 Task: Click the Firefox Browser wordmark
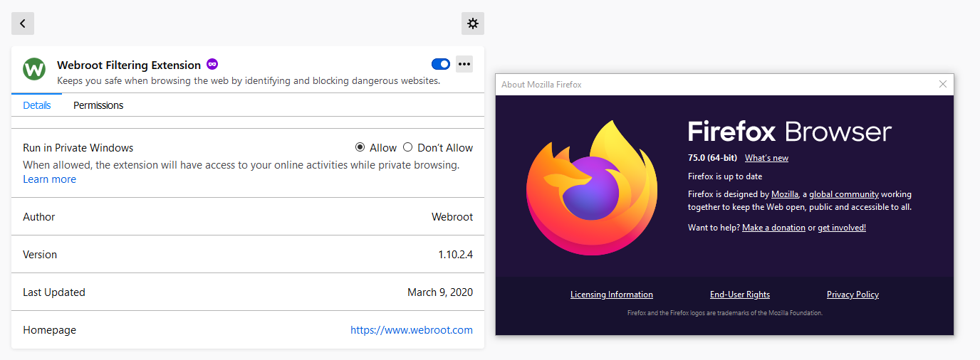pos(790,132)
